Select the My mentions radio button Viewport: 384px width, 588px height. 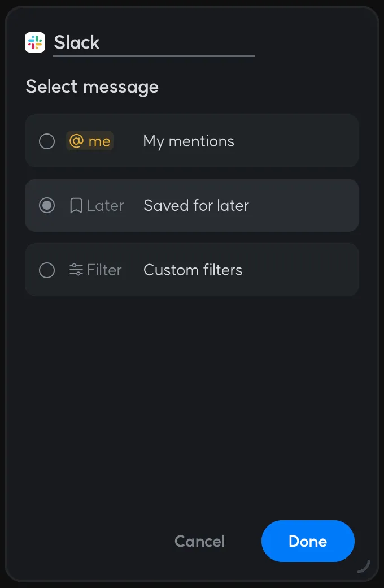pos(47,141)
